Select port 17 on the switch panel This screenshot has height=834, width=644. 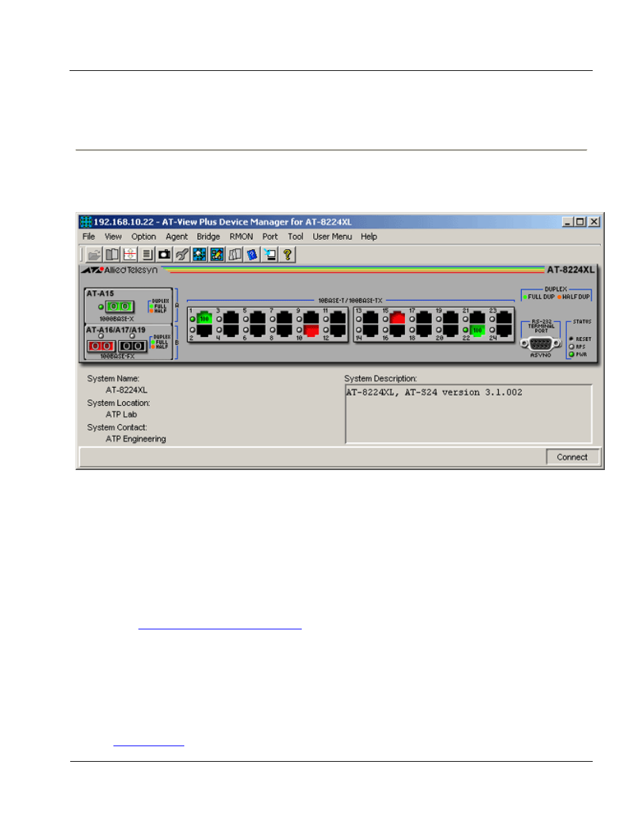point(424,318)
